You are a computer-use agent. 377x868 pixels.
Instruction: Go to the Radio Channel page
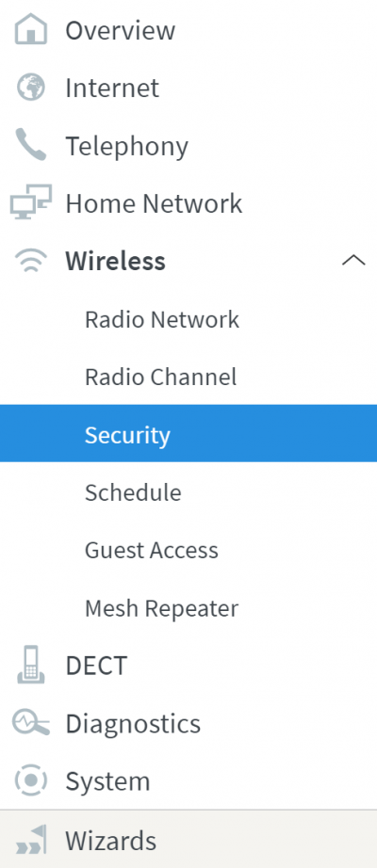tap(161, 377)
